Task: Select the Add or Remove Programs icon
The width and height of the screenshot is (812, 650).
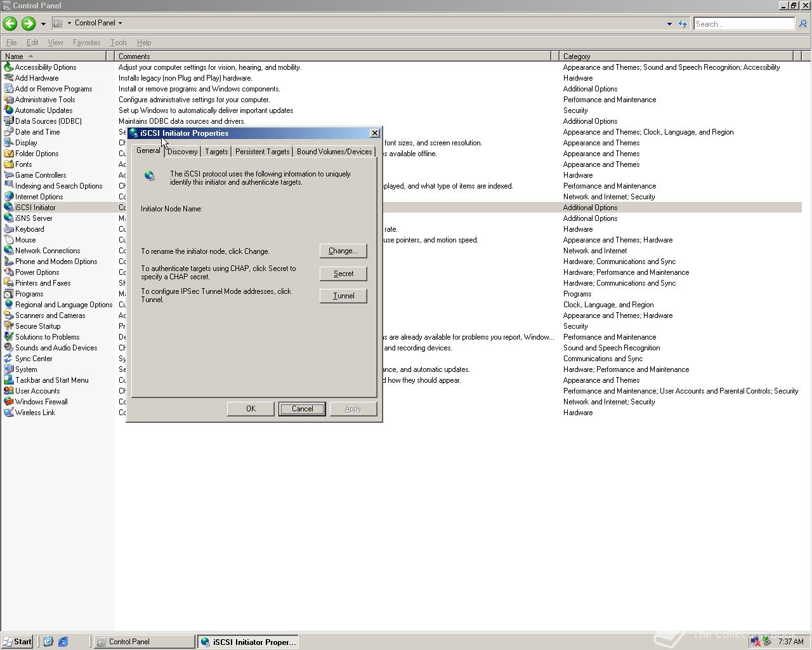Action: click(8, 89)
